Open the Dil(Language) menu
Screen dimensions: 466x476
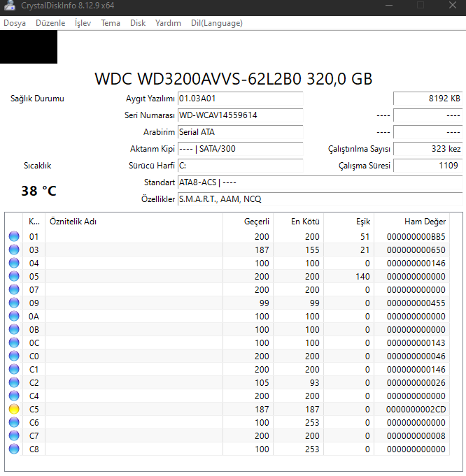click(x=217, y=23)
